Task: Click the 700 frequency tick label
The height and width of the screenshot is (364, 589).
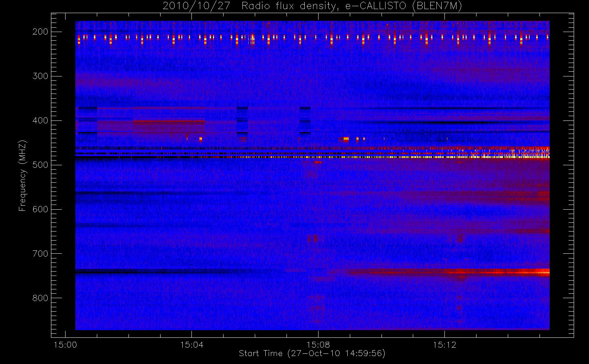Action: [x=40, y=254]
